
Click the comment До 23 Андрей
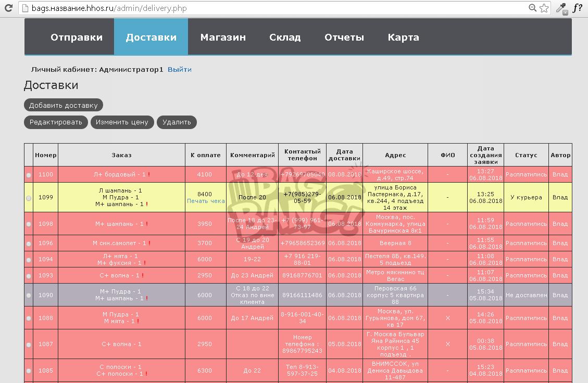tap(253, 275)
